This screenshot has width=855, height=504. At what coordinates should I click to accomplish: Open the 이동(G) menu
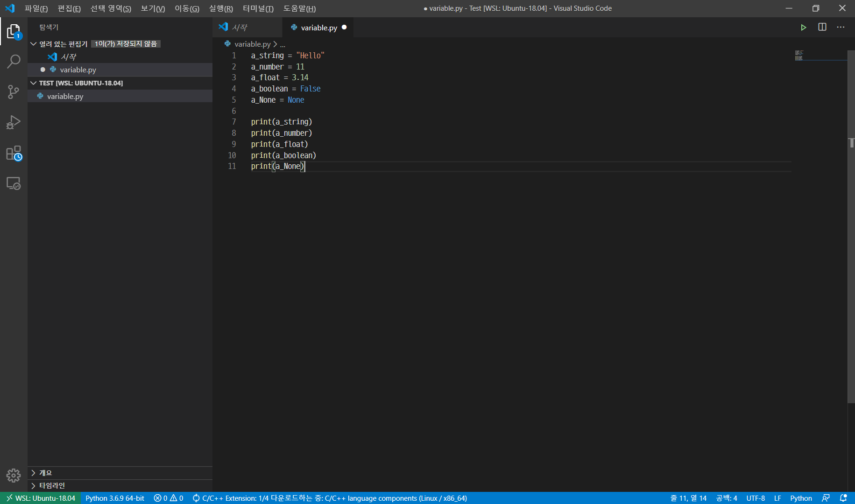[x=187, y=8]
